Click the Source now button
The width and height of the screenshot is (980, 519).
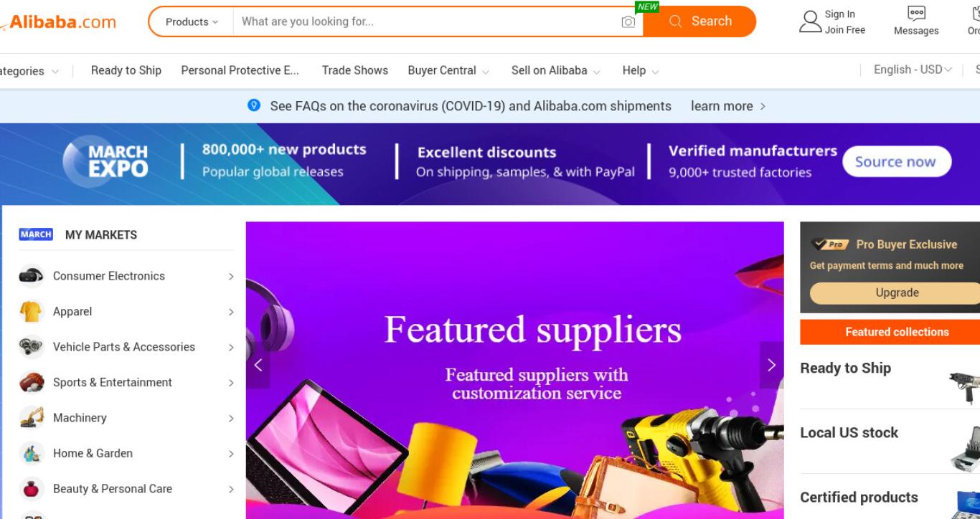coord(897,162)
